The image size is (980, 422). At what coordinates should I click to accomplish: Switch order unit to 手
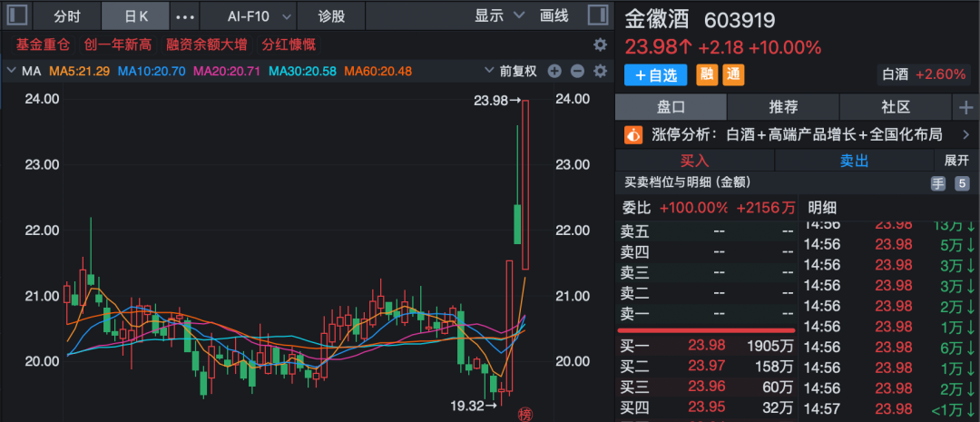pyautogui.click(x=938, y=183)
